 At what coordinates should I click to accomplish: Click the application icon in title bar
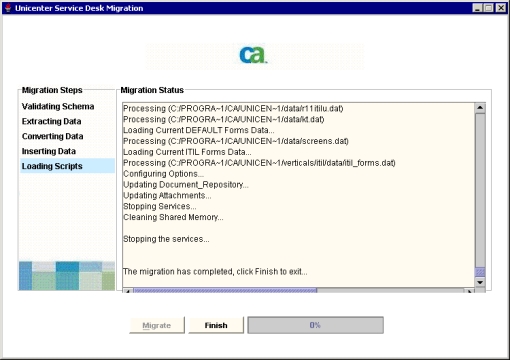(8, 8)
